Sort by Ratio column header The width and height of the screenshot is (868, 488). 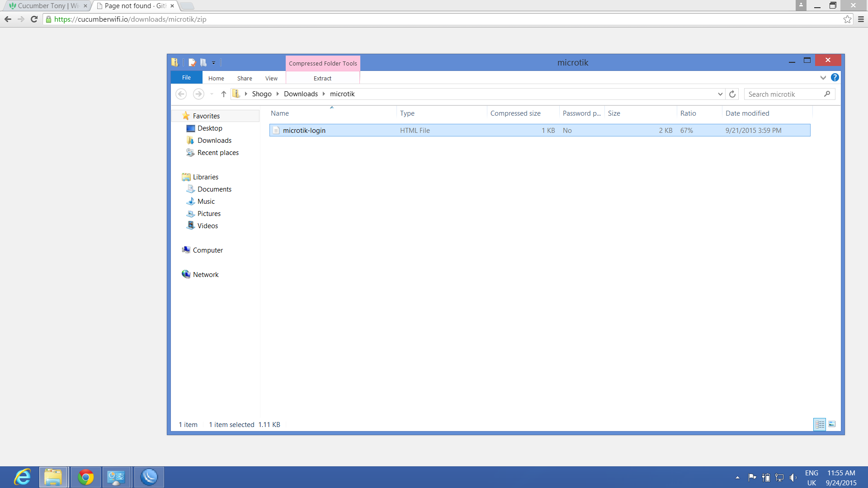(700, 113)
